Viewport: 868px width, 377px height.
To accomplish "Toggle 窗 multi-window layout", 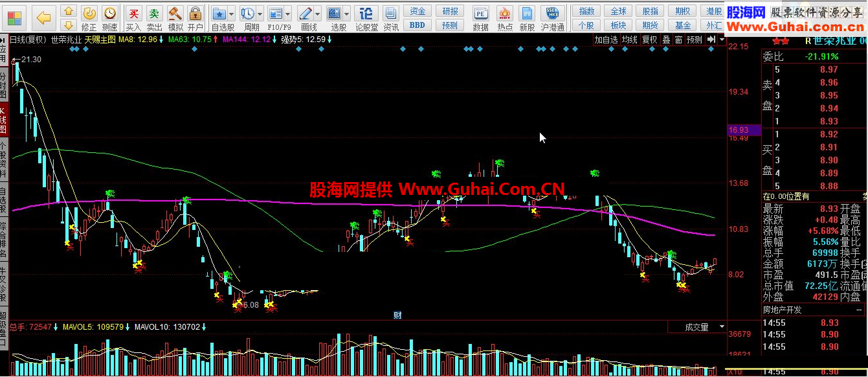I will pyautogui.click(x=678, y=40).
